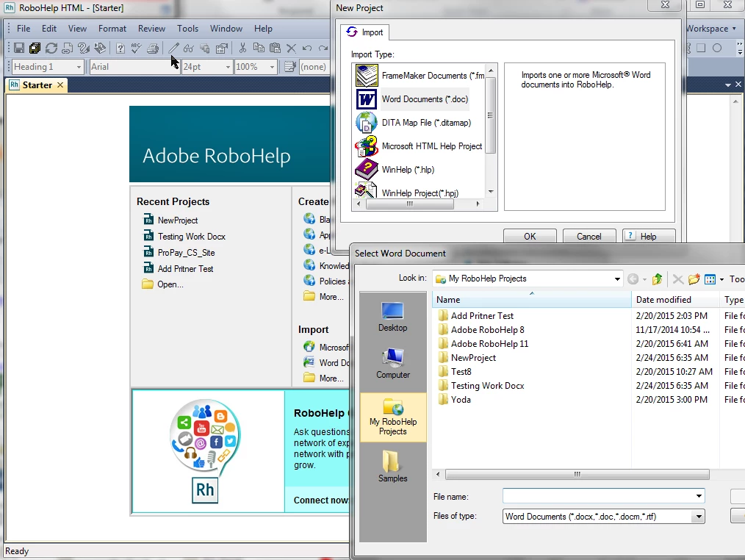Click the File name input field
This screenshot has width=745, height=560.
click(598, 496)
